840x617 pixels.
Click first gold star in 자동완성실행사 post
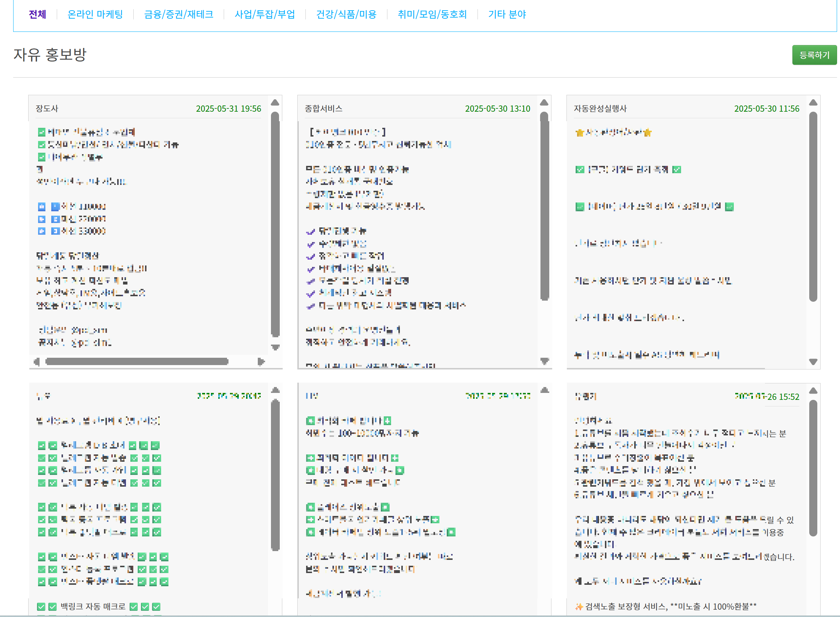click(x=580, y=133)
